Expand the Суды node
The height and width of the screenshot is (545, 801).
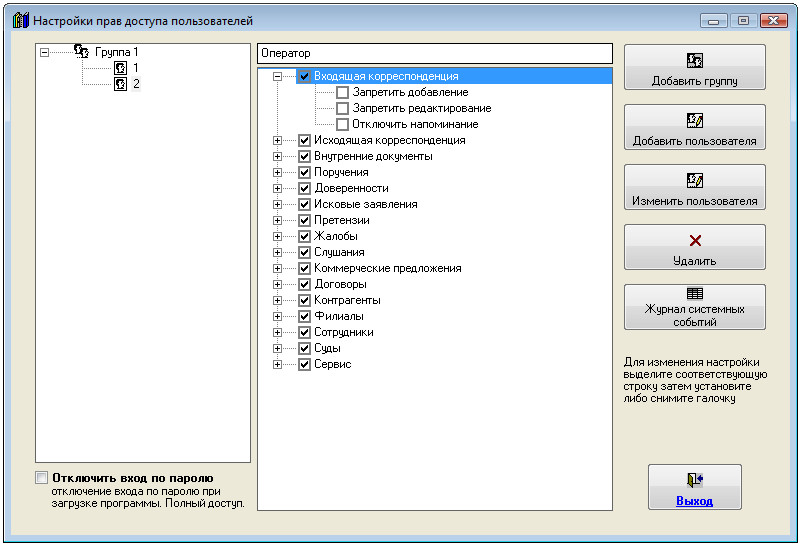point(277,348)
